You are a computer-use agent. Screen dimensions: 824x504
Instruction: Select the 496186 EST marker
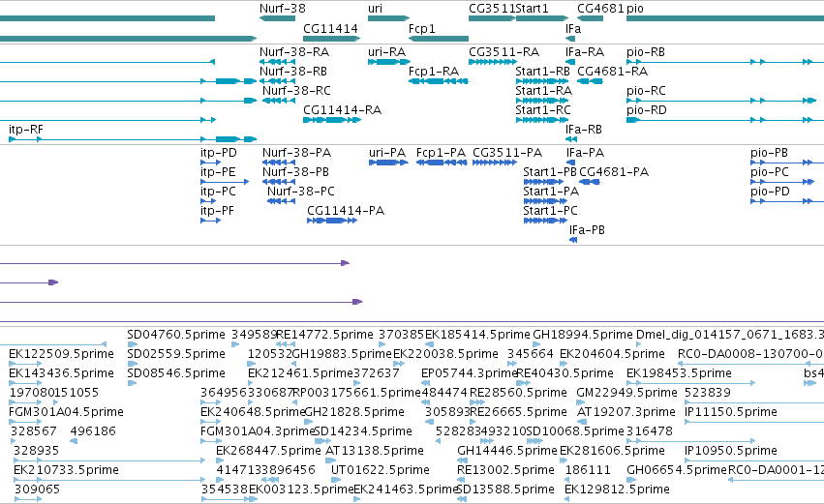(x=74, y=441)
